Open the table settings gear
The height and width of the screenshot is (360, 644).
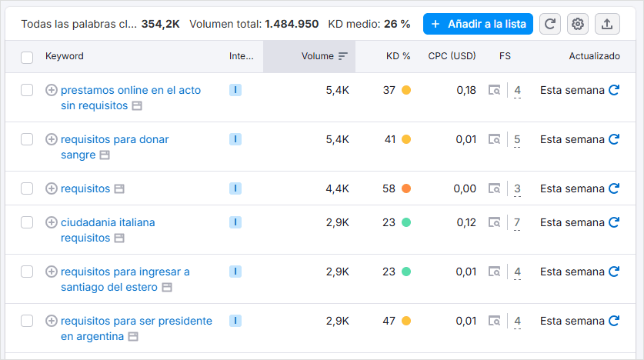coord(578,24)
